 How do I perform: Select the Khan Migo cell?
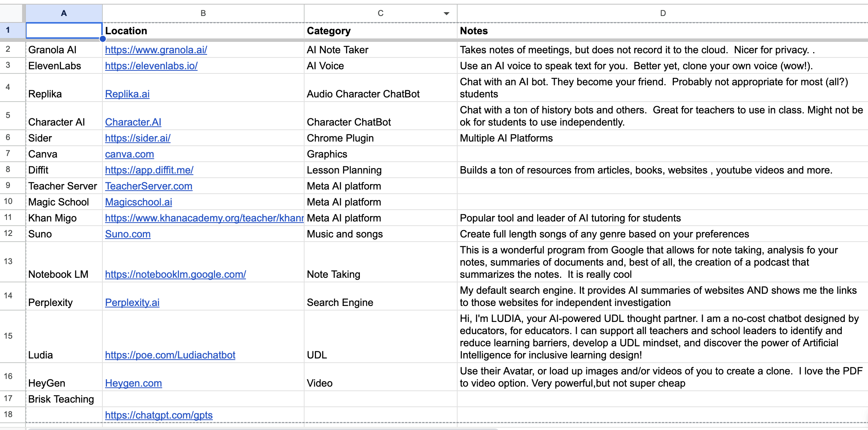coord(64,218)
